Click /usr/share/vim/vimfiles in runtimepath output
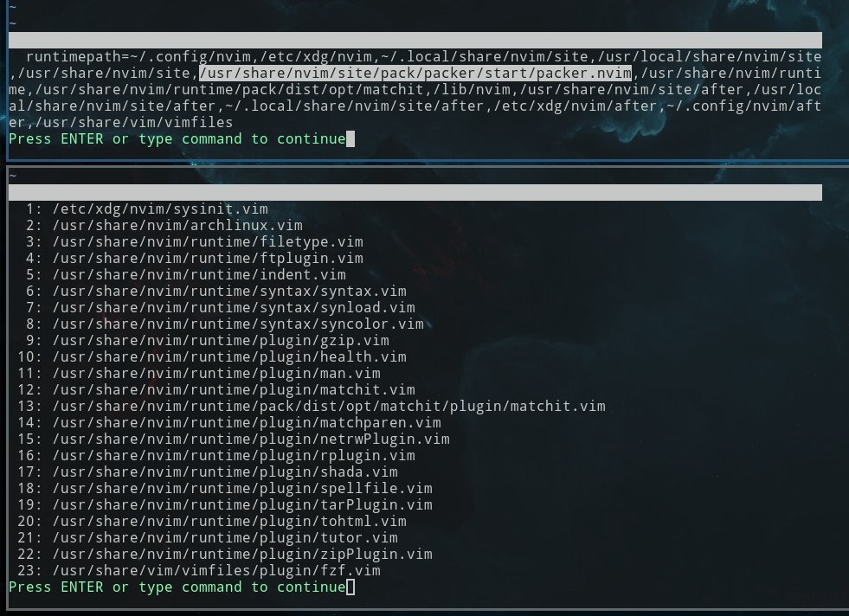Screen dimensions: 849x616 click(x=134, y=122)
